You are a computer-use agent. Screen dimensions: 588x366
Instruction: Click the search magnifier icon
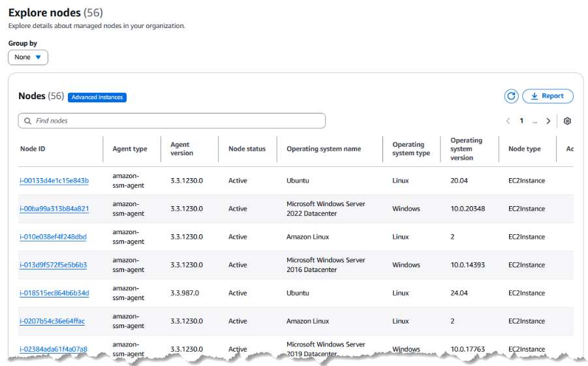tap(27, 121)
